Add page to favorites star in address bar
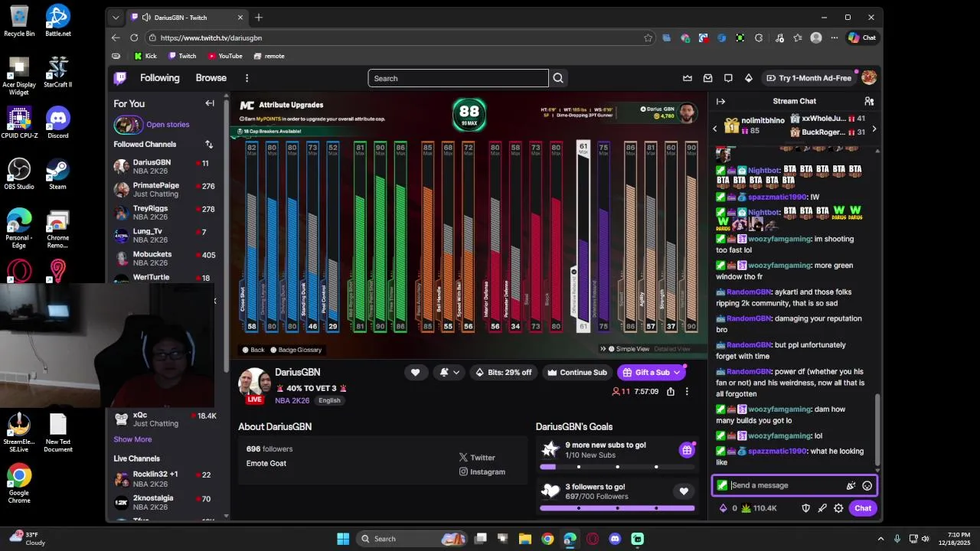Viewport: 980px width, 551px height. click(x=648, y=37)
